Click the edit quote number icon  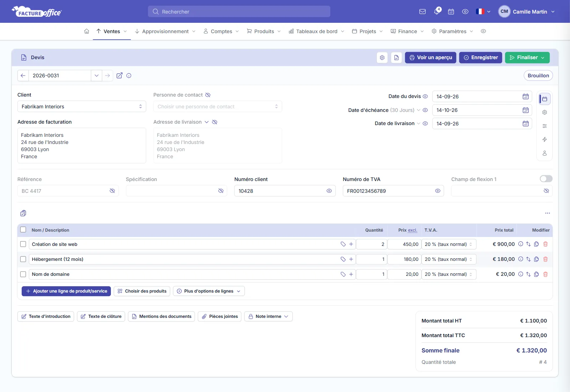pos(120,76)
